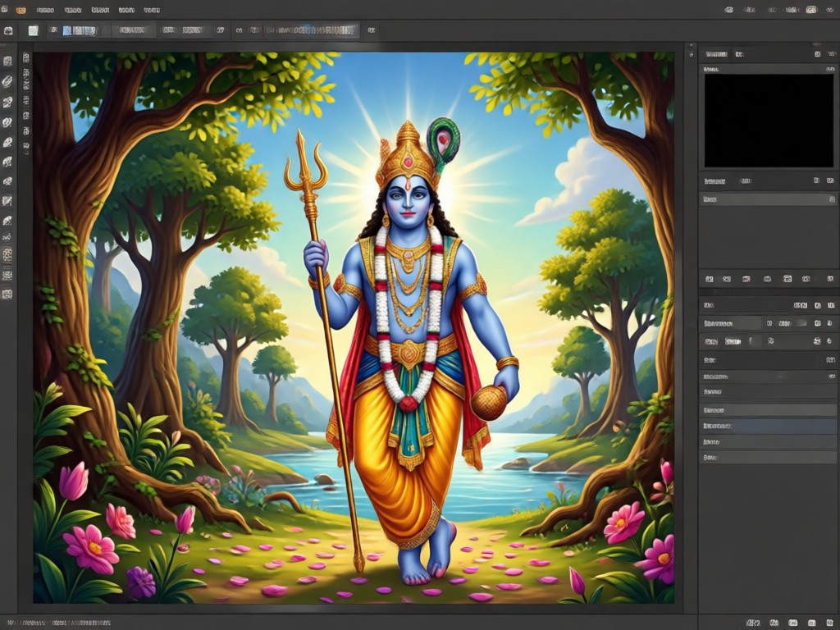Image resolution: width=840 pixels, height=630 pixels.
Task: Select the topmost tool in the left toolbox
Action: (7, 61)
